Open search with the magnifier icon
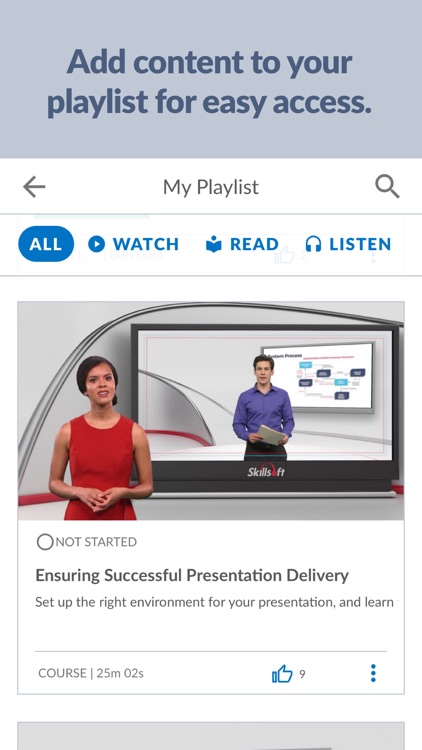The image size is (422, 750). [387, 187]
